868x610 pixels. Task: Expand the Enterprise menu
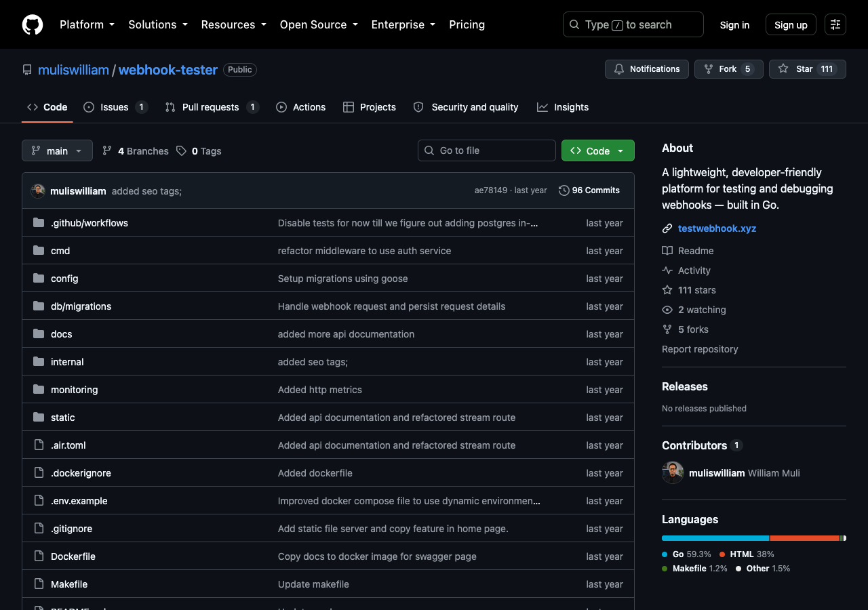pos(403,24)
